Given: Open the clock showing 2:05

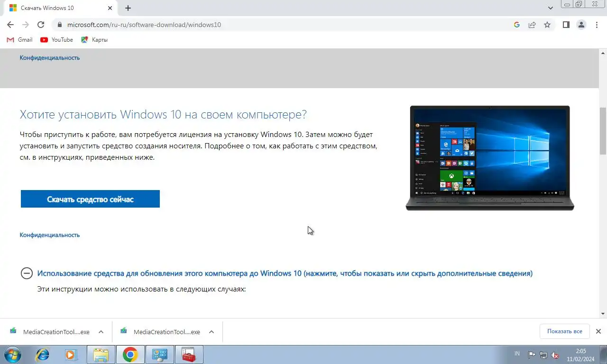Looking at the screenshot, I should pos(581,355).
